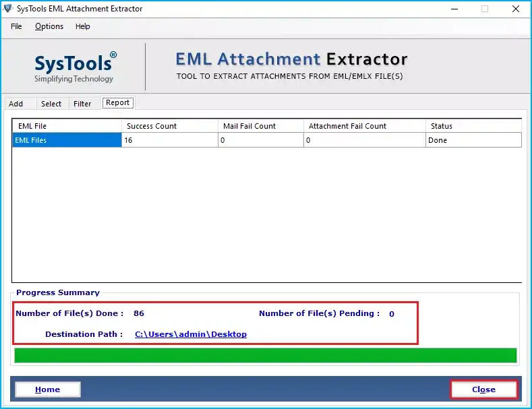
Task: Open the Help menu
Action: coord(83,26)
